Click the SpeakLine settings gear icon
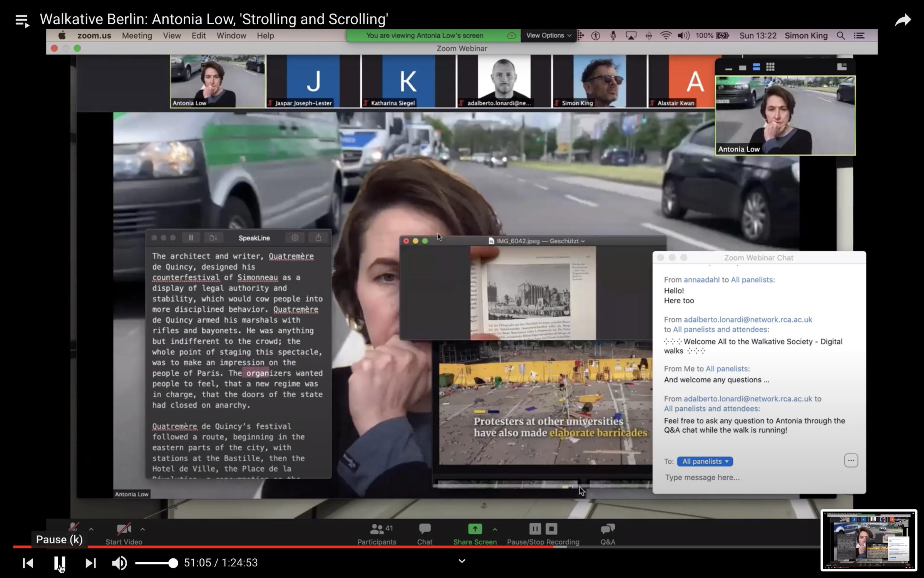This screenshot has width=924, height=578. (295, 238)
